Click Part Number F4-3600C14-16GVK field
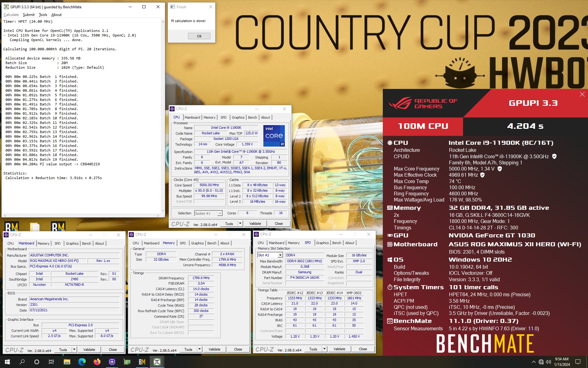The image size is (588, 368). (x=305, y=278)
